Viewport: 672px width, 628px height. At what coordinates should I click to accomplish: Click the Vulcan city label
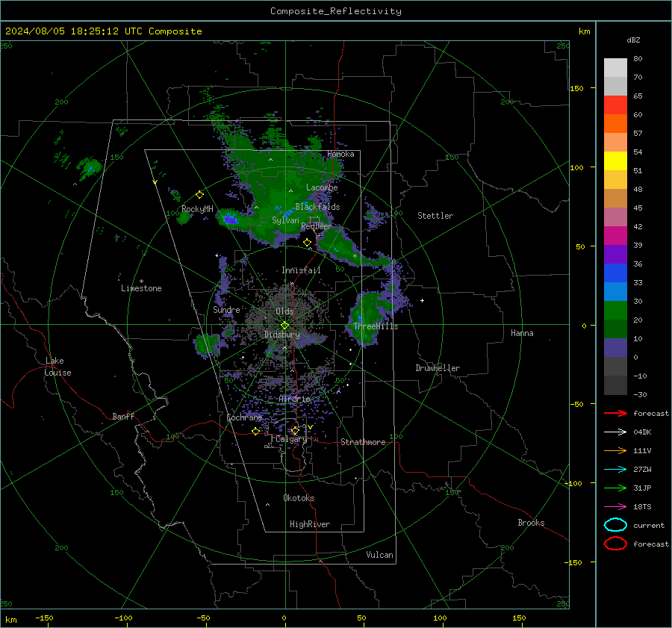(379, 555)
